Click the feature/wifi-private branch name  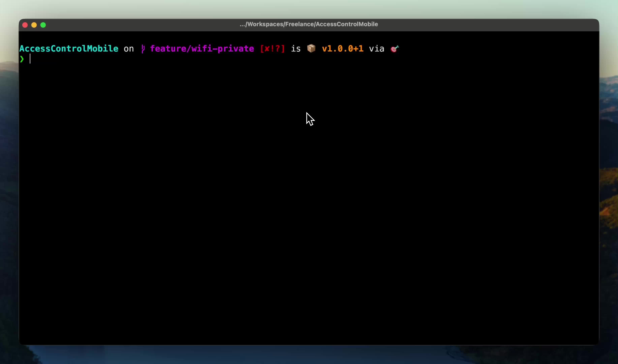point(202,49)
